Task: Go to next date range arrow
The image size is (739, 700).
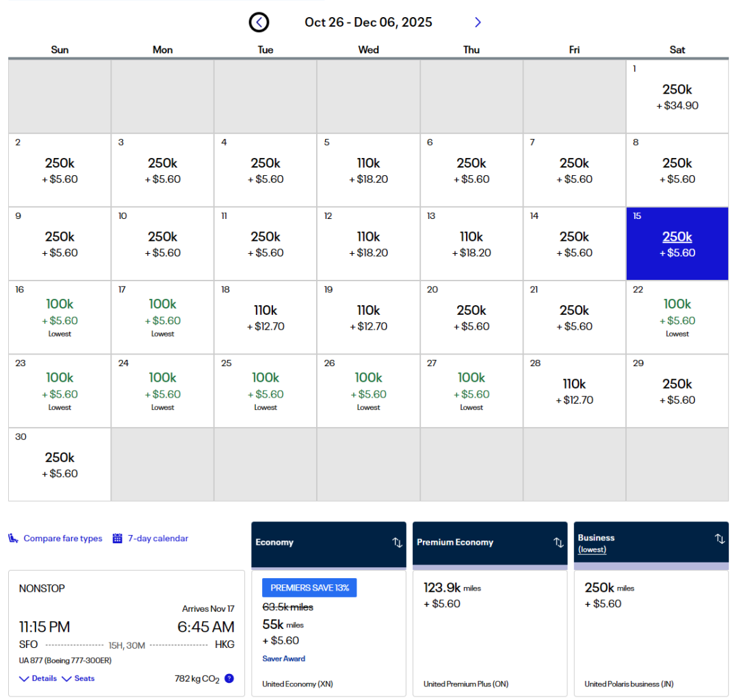Action: pos(478,23)
